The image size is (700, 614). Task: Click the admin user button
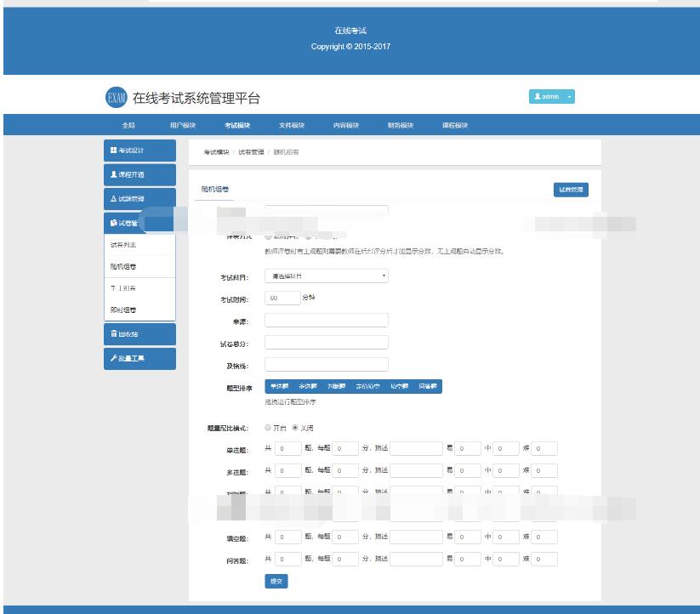[x=546, y=97]
